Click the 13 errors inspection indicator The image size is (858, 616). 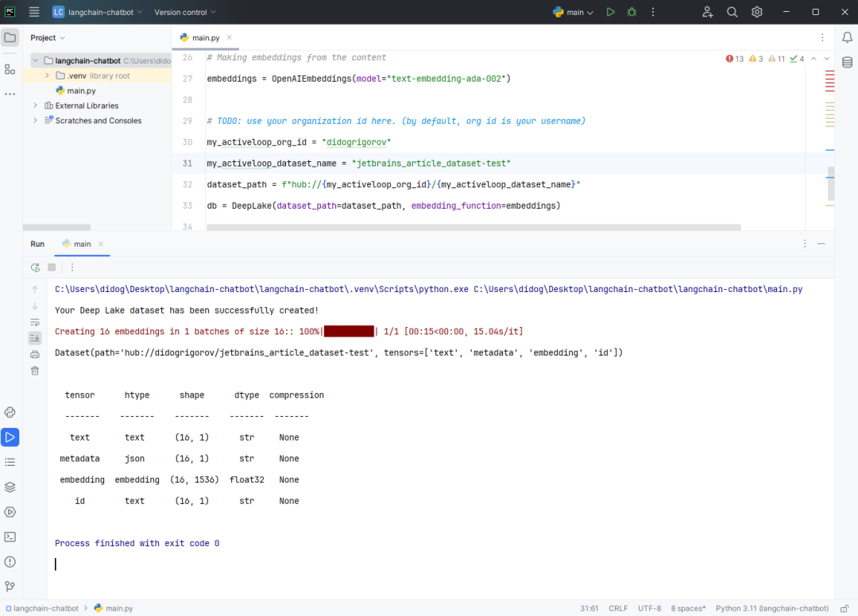(x=735, y=59)
